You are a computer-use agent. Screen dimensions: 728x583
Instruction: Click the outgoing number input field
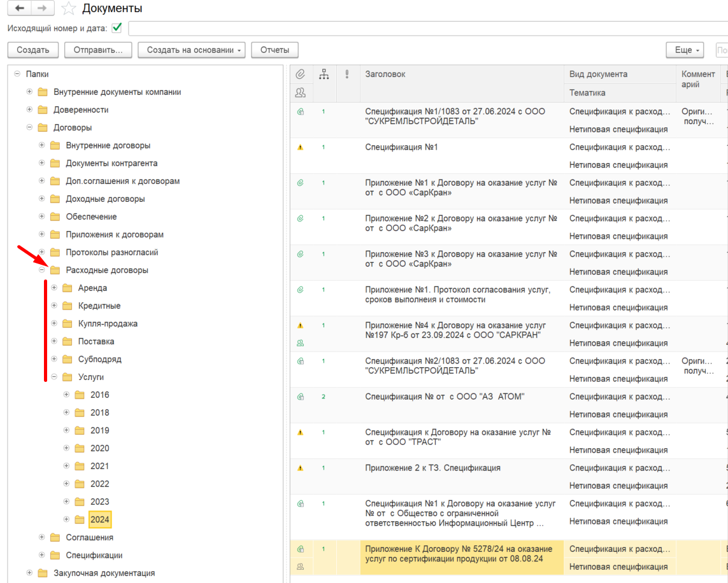click(x=428, y=28)
